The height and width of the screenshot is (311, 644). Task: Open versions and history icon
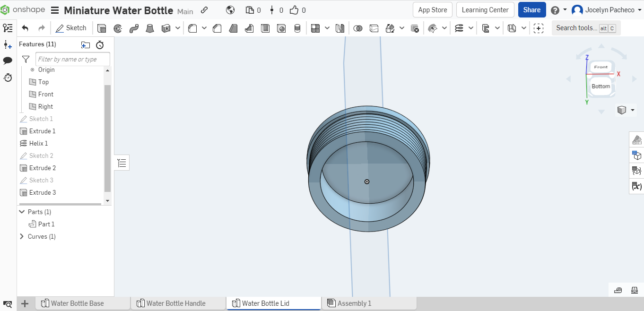point(8,77)
